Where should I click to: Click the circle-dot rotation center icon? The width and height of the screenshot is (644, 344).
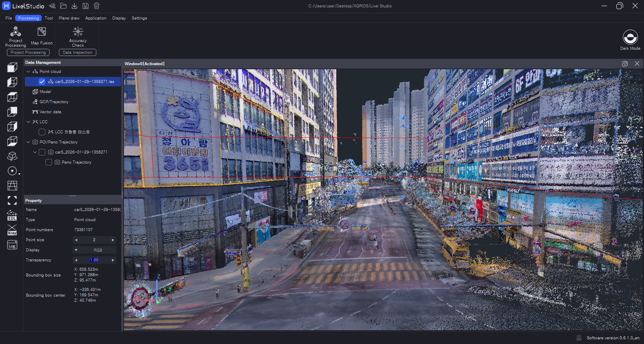click(x=12, y=171)
